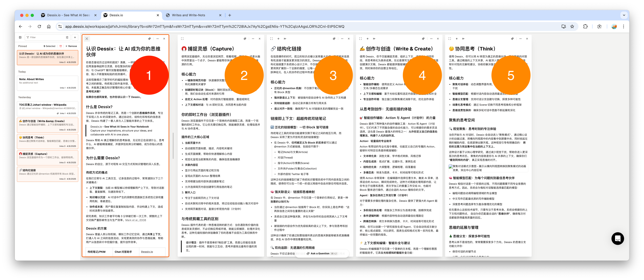The image size is (644, 280).
Task: Expand the 捕捉灵感 (Capture) panel to fullscreen
Action: [182, 39]
